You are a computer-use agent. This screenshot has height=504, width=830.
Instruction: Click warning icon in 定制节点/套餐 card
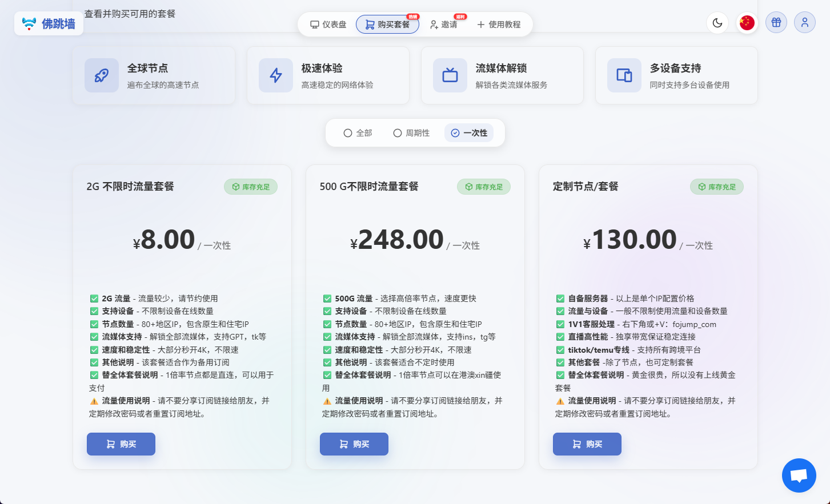pyautogui.click(x=560, y=401)
